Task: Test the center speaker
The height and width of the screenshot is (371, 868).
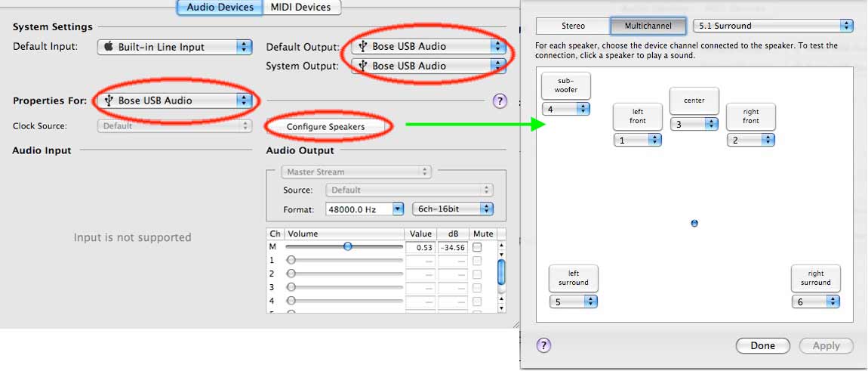Action: (694, 101)
